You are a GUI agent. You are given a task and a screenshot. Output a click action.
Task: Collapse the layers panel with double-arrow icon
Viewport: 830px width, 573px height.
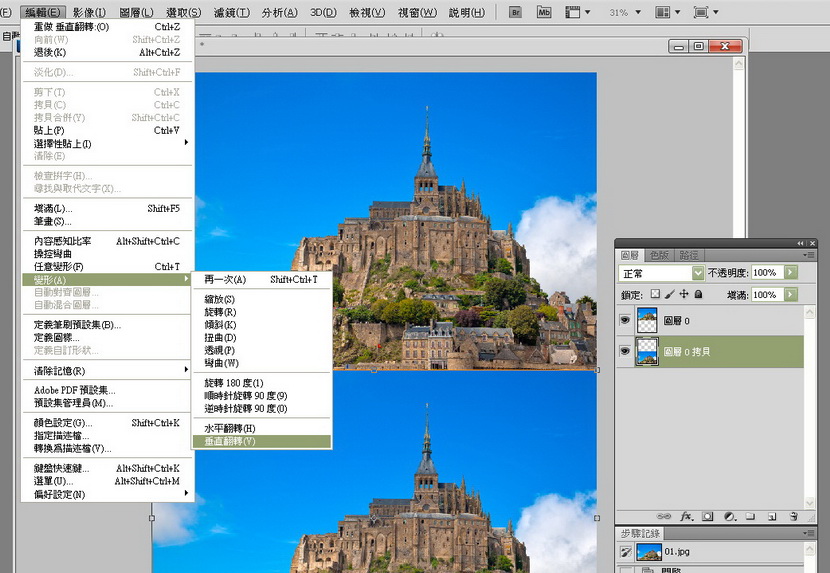coord(800,243)
